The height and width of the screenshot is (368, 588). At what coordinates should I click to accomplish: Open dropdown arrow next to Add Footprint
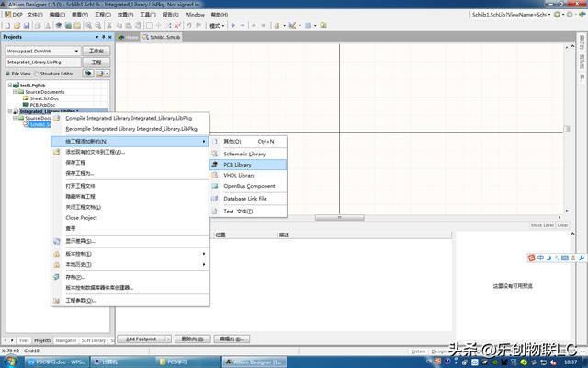coord(168,339)
